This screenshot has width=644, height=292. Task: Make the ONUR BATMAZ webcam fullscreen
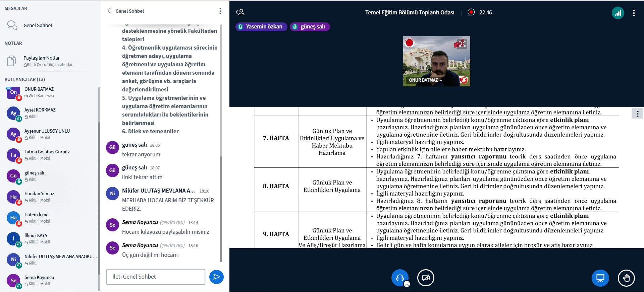[x=462, y=44]
